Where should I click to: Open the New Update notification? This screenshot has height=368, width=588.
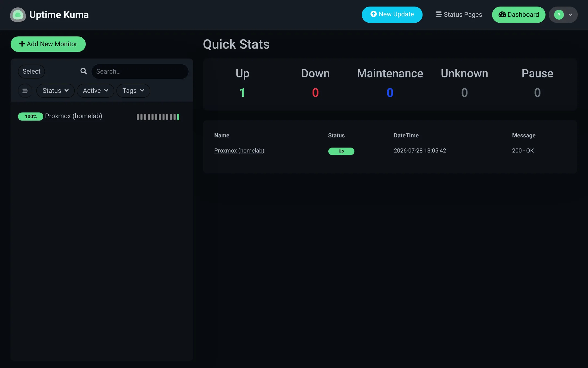392,14
